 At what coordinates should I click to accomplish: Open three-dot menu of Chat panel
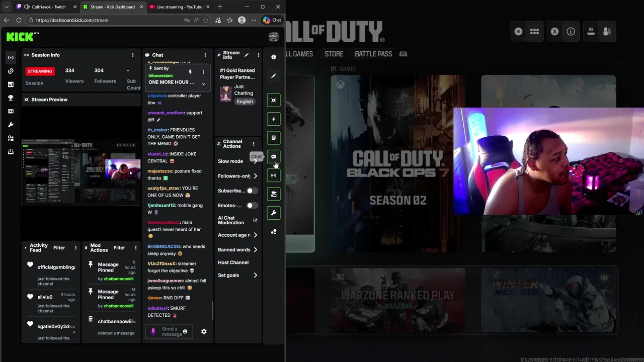tap(205, 55)
